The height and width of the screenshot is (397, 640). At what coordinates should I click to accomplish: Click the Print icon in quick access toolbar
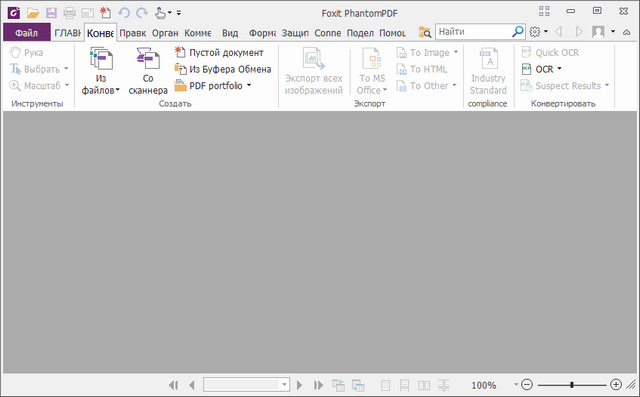(x=69, y=13)
